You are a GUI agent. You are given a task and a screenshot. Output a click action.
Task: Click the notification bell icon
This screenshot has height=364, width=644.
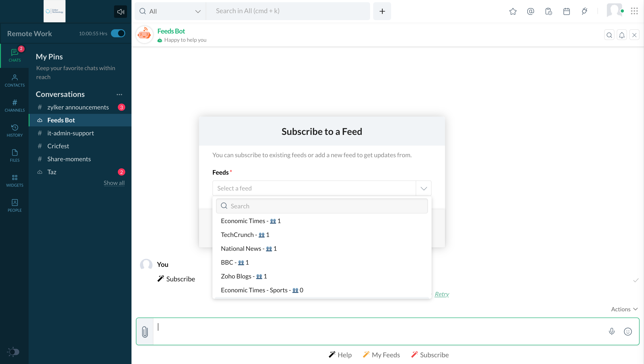click(622, 35)
